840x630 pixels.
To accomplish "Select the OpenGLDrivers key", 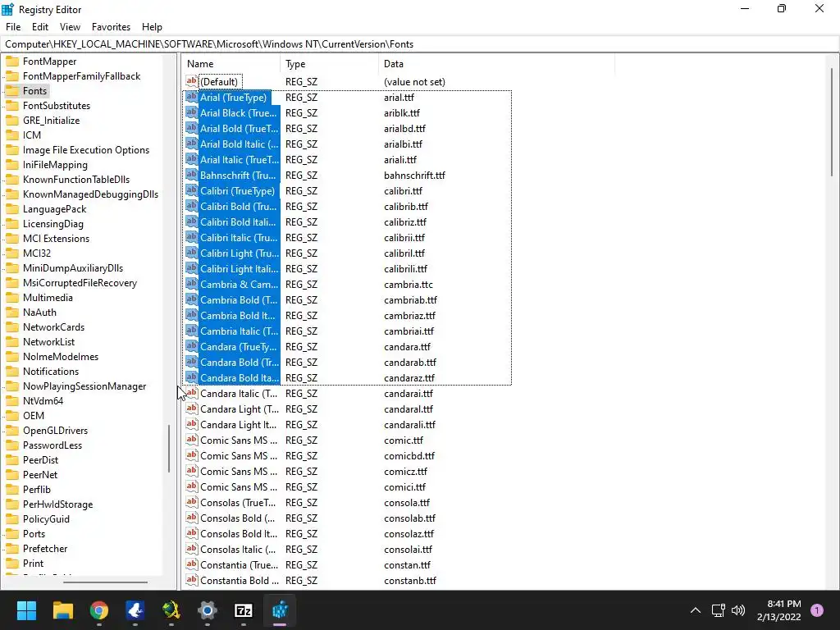I will point(55,430).
